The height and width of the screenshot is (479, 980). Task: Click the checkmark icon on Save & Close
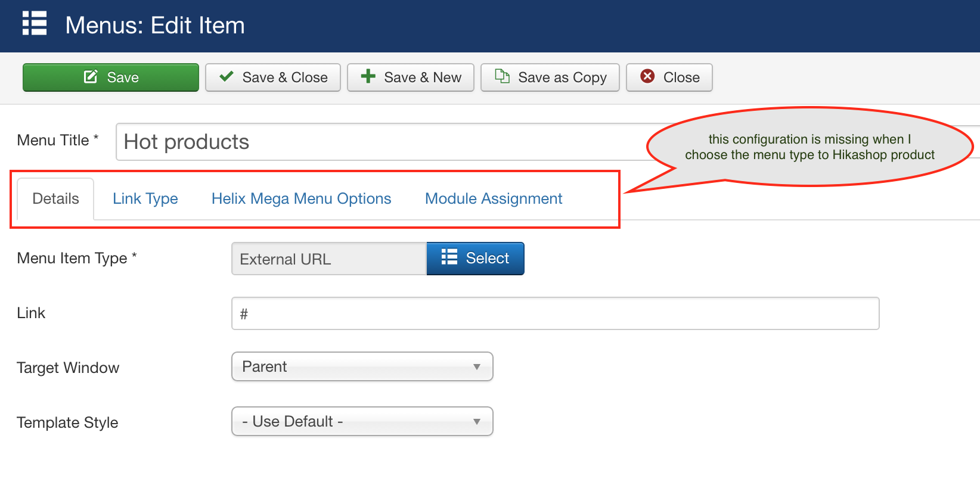coord(227,76)
